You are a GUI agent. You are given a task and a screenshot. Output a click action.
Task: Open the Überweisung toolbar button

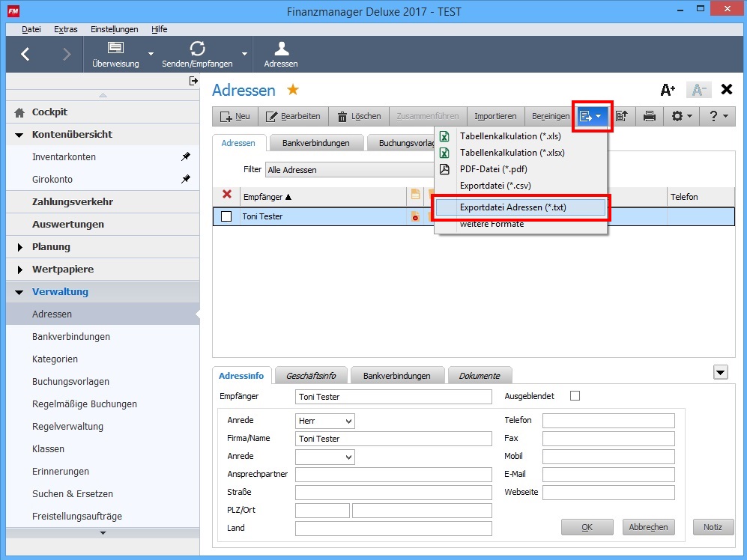coord(115,55)
